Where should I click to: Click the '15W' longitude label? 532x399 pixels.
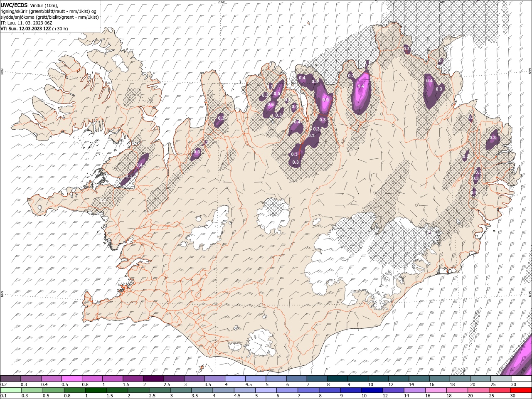tap(440, 2)
